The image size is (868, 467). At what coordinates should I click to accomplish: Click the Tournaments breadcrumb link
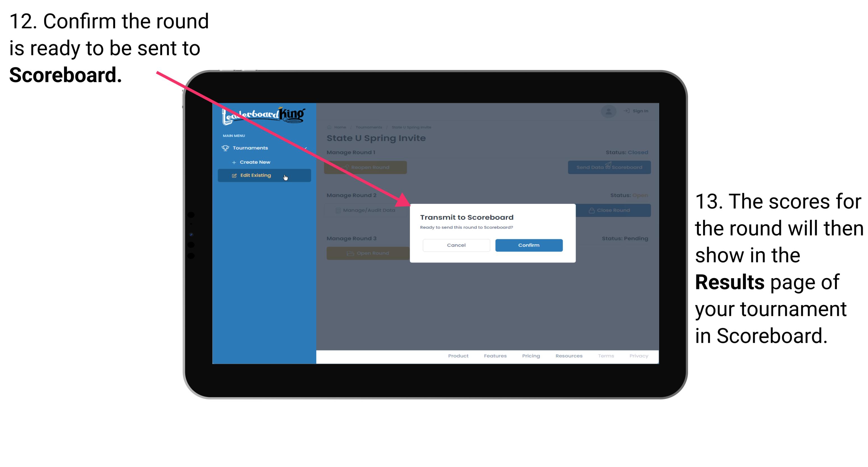click(369, 127)
